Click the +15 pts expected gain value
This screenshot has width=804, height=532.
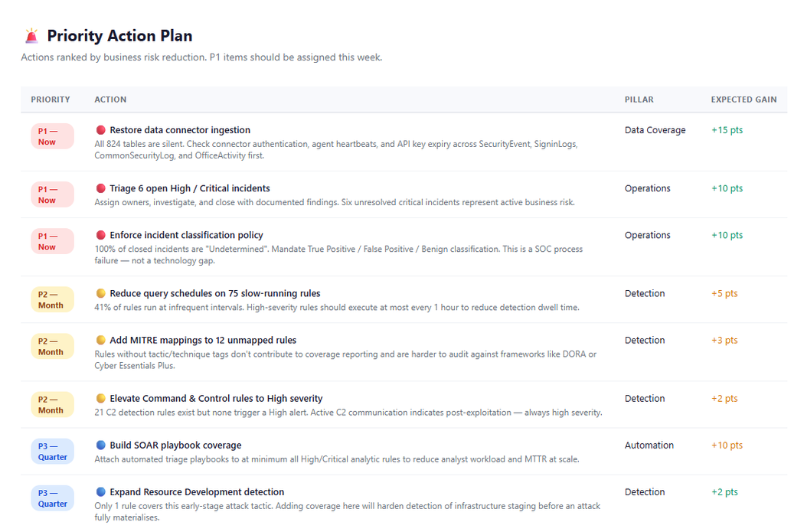tap(727, 130)
